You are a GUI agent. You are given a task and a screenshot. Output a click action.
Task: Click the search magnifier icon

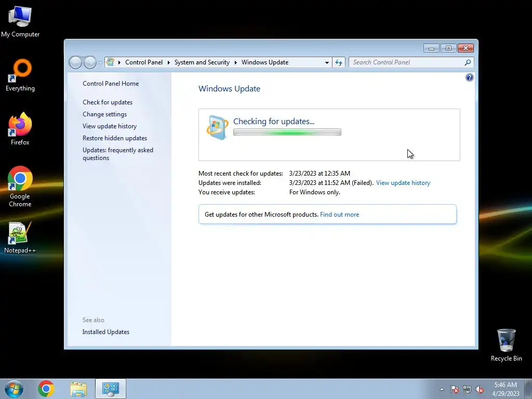click(468, 62)
